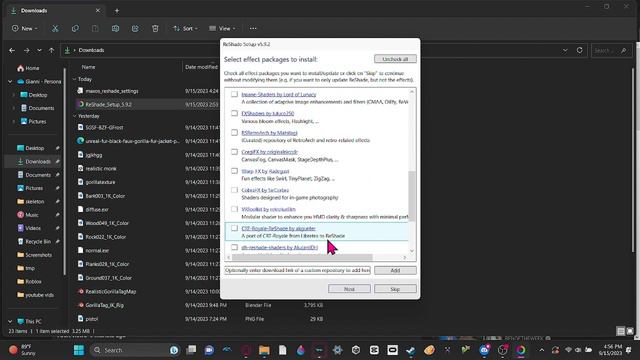640x360 pixels.
Task: Click the Copy icon in Explorer toolbar
Action: tap(75, 29)
